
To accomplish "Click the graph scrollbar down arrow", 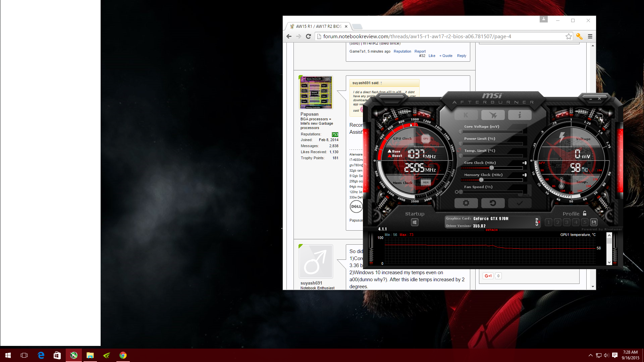I will tap(609, 262).
